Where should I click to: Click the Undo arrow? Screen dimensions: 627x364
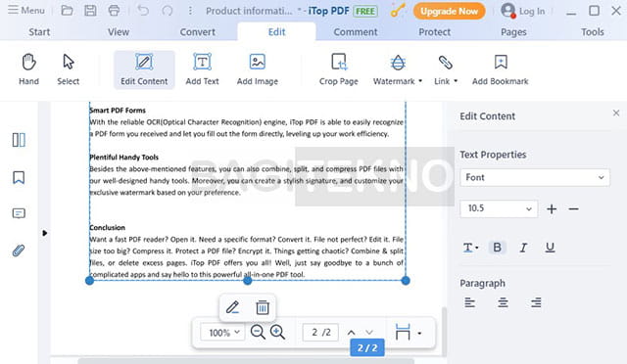[143, 11]
